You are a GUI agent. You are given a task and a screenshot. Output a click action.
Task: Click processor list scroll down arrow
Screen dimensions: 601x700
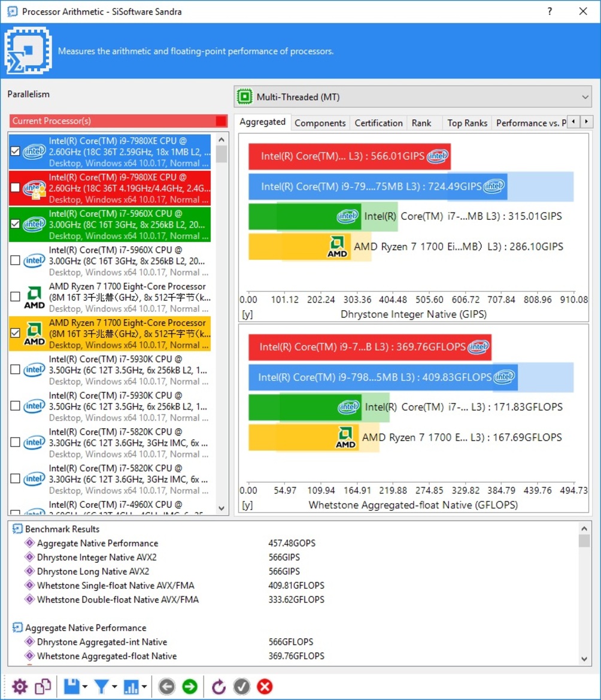(x=221, y=508)
